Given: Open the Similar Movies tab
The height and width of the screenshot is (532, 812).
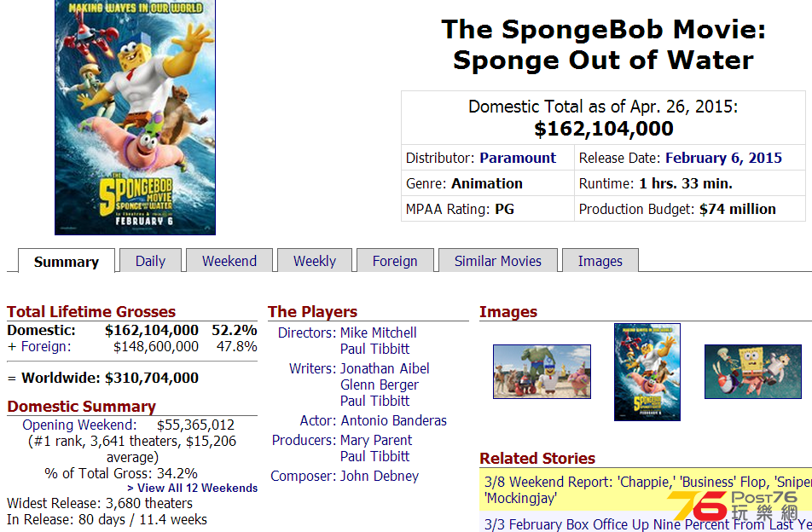Looking at the screenshot, I should pyautogui.click(x=497, y=261).
